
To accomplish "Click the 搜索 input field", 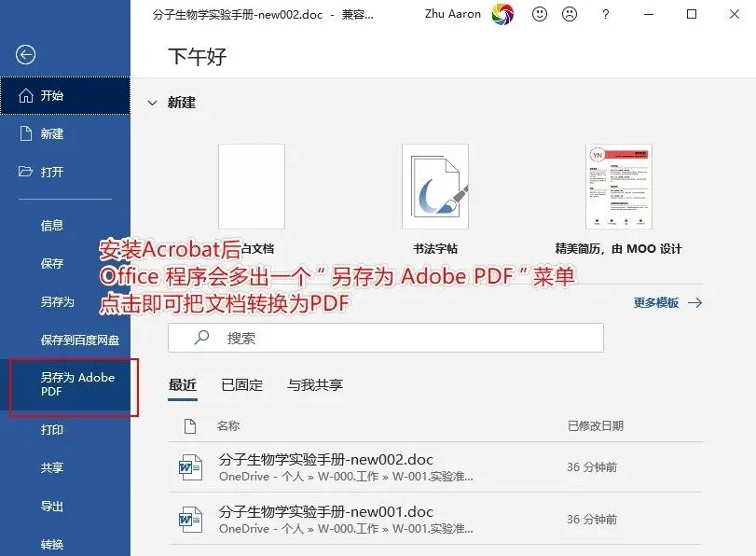I will tap(386, 338).
